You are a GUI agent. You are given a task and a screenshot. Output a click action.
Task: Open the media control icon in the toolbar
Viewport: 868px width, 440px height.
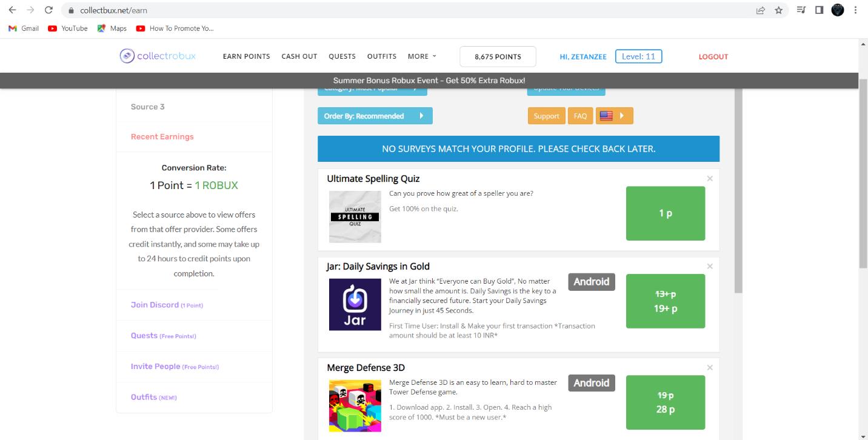pyautogui.click(x=800, y=10)
